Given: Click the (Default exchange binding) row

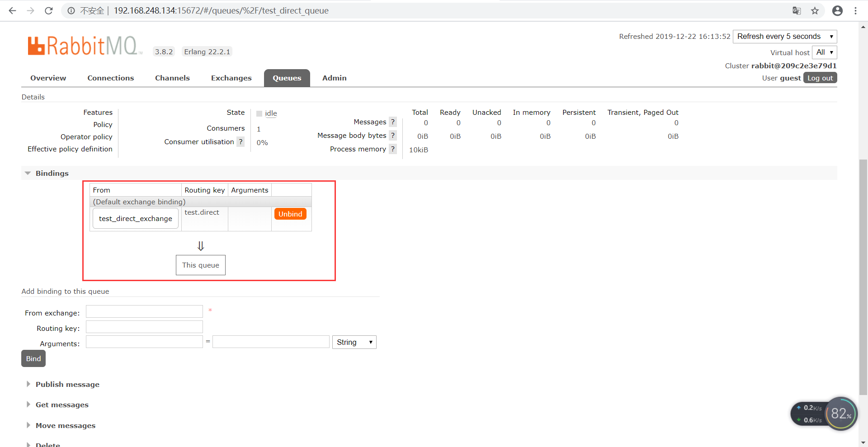Looking at the screenshot, I should (201, 202).
